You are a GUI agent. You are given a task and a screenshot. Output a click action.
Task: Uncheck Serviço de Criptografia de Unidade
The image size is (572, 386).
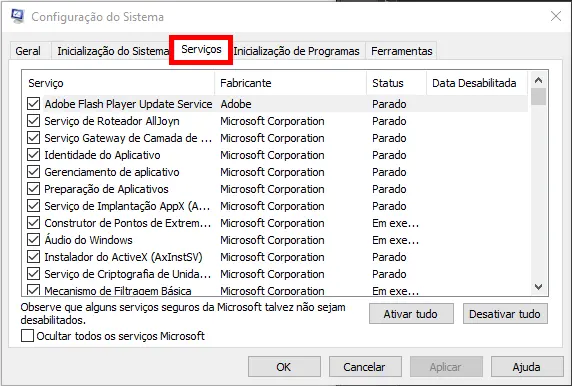[x=34, y=274]
